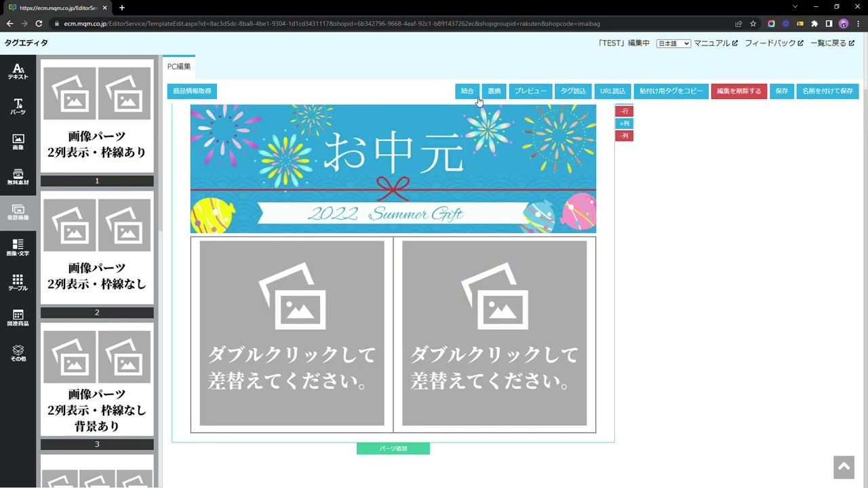
Task: Click the 結合 merge button
Action: [467, 91]
